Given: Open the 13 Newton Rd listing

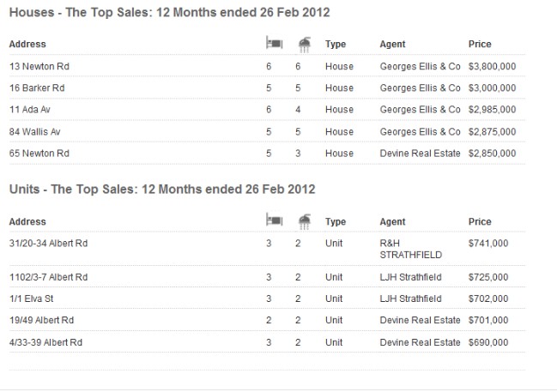Looking at the screenshot, I should (x=39, y=66).
